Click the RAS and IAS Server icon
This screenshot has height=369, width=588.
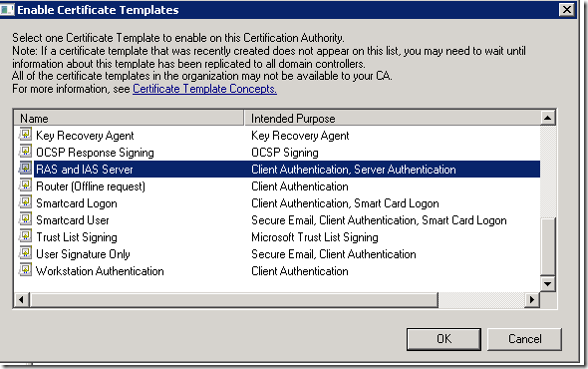tap(25, 169)
